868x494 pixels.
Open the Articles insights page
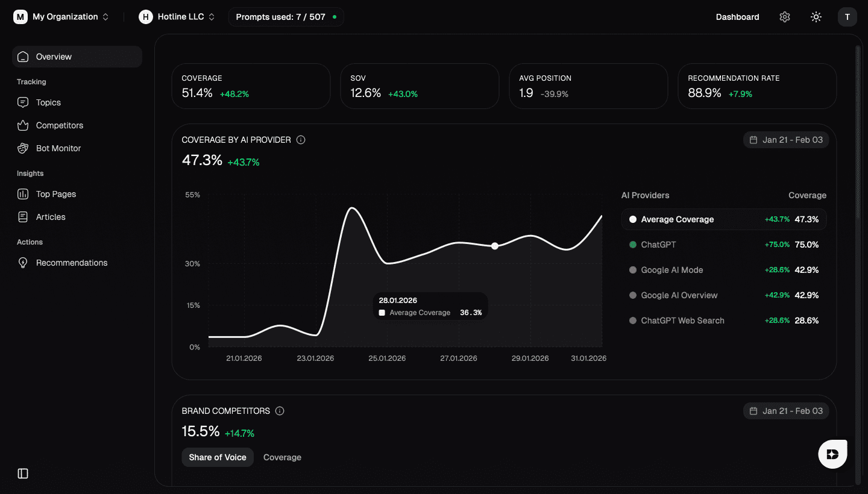(x=51, y=217)
